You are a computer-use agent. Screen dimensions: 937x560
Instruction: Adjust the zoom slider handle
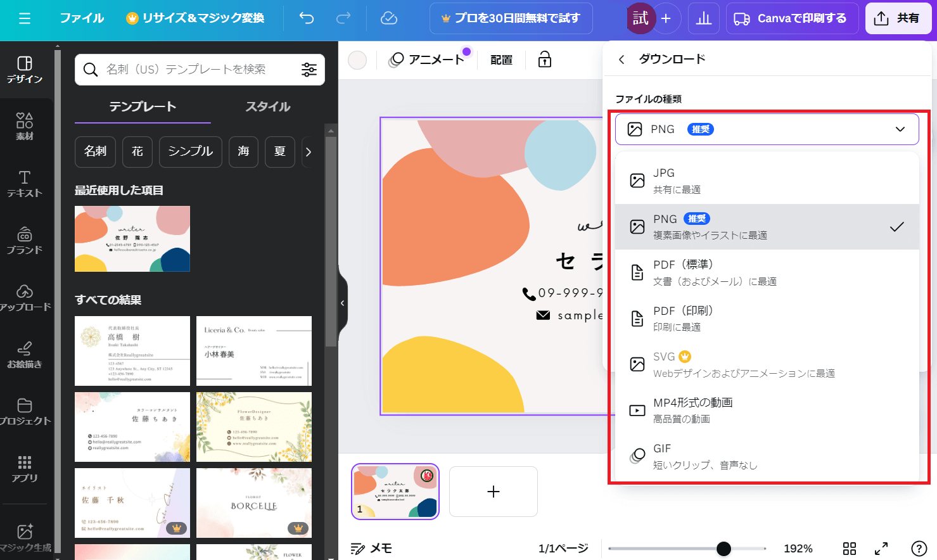pos(723,549)
